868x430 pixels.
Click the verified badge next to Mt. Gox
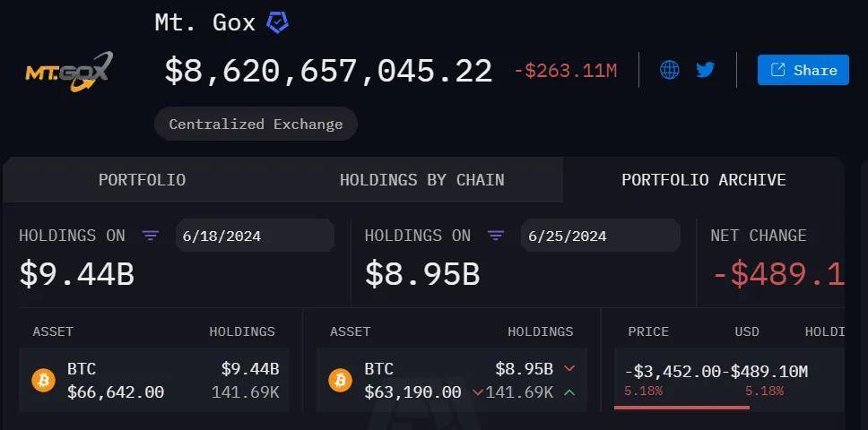click(278, 23)
